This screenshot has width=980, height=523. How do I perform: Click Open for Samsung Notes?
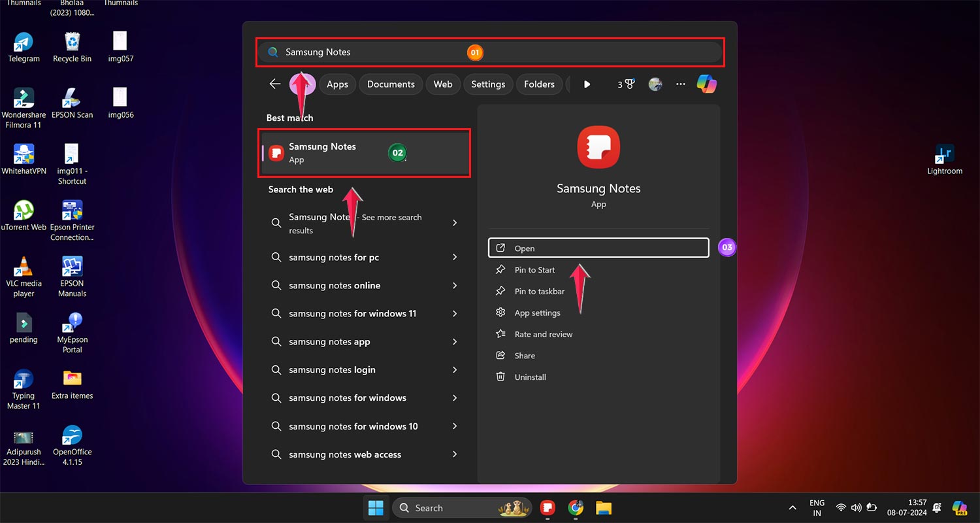(x=598, y=248)
